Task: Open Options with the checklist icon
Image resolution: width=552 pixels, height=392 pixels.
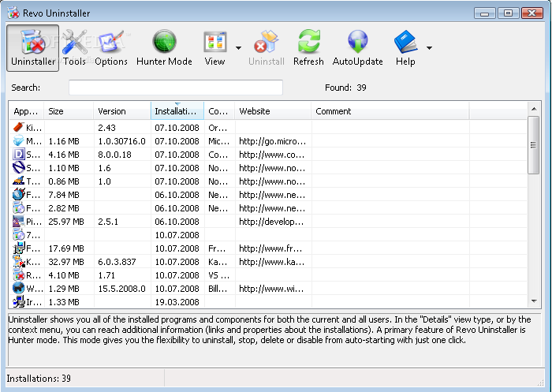Action: (x=111, y=48)
